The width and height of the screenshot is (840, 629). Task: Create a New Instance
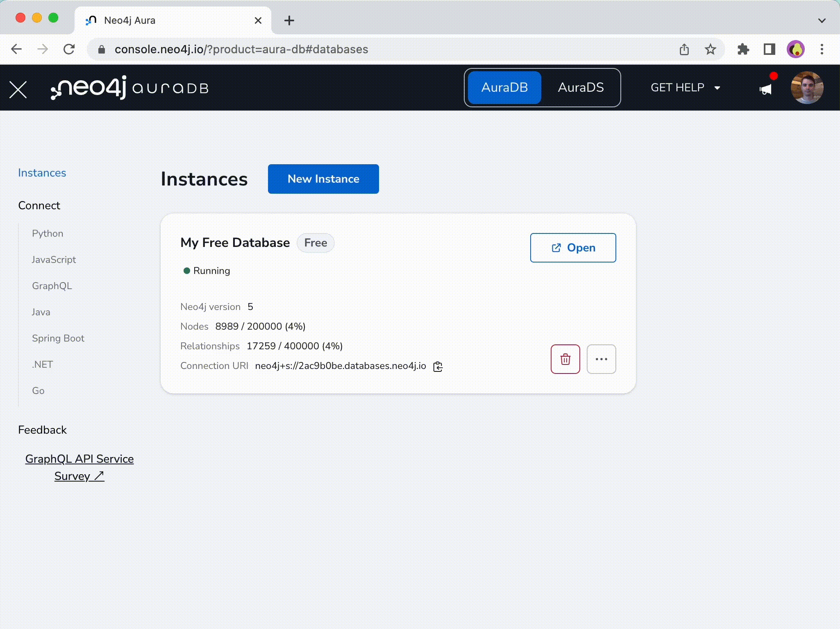323,179
